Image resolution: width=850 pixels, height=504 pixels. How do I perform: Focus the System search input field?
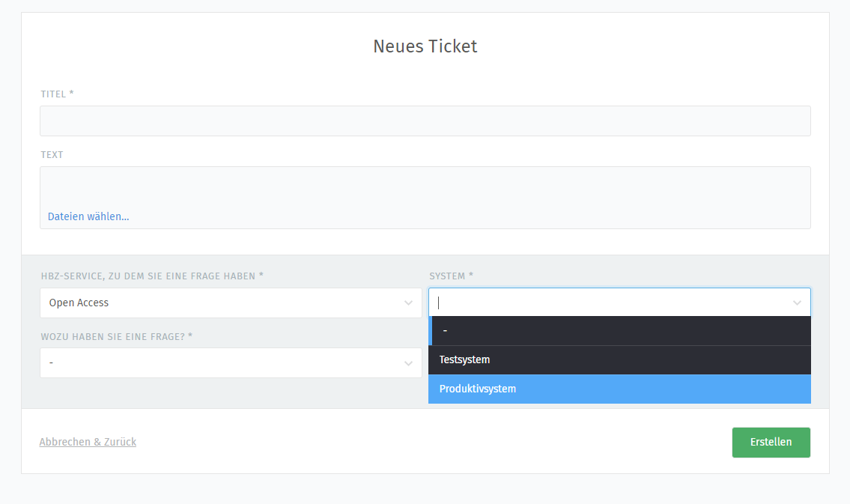coord(610,303)
